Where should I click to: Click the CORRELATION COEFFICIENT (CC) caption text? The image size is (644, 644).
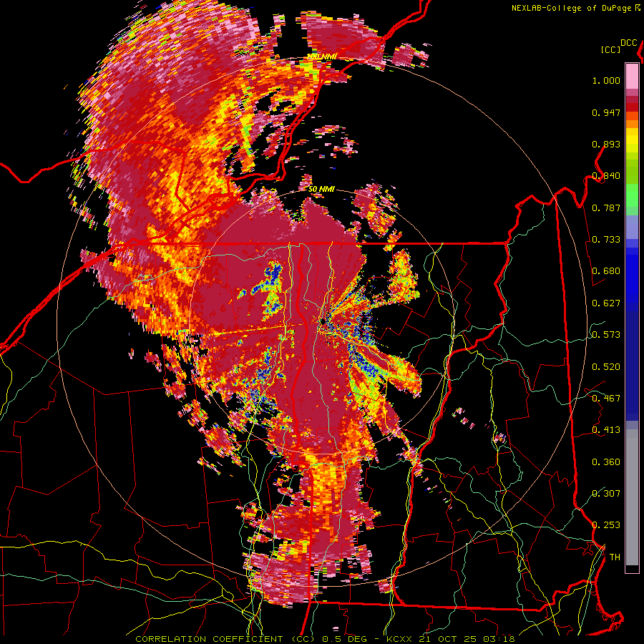(x=225, y=639)
